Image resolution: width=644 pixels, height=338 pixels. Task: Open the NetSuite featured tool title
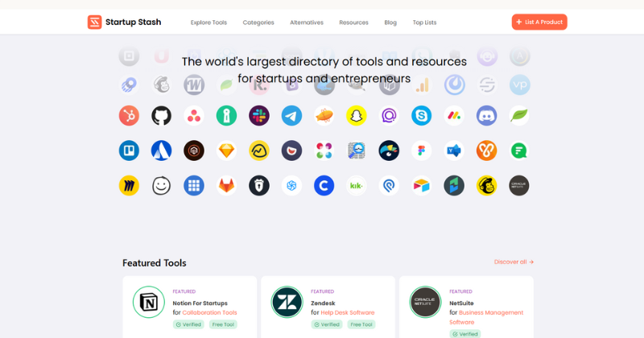point(461,303)
